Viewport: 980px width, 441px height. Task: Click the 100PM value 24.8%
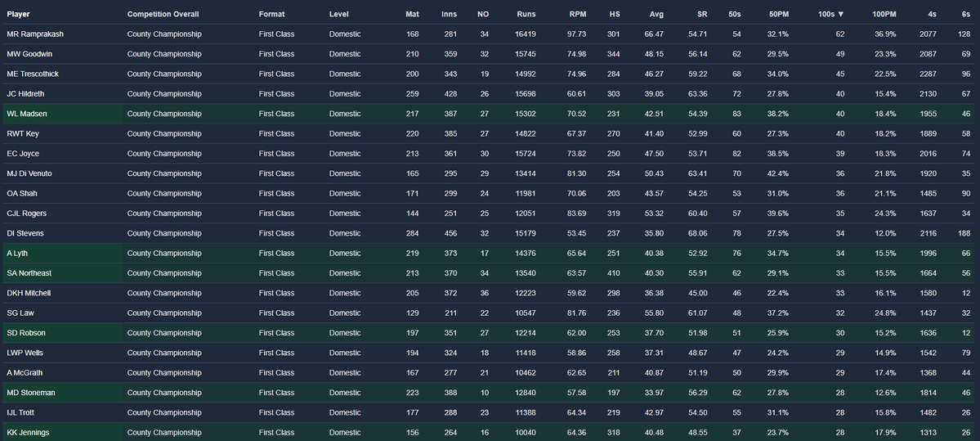coord(884,313)
